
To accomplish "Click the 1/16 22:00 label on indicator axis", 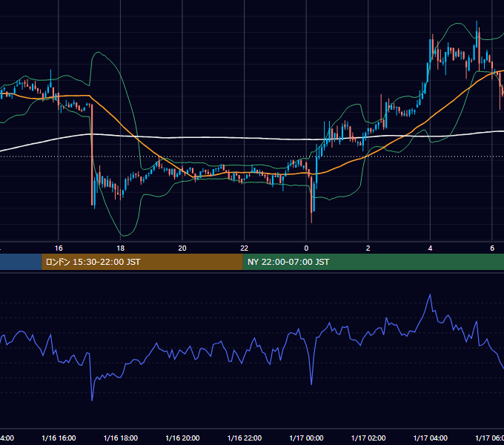I will pyautogui.click(x=245, y=438).
